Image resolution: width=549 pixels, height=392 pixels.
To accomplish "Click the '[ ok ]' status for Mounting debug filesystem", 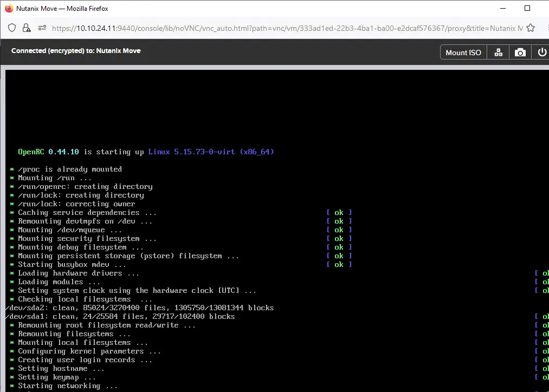I will pos(339,247).
